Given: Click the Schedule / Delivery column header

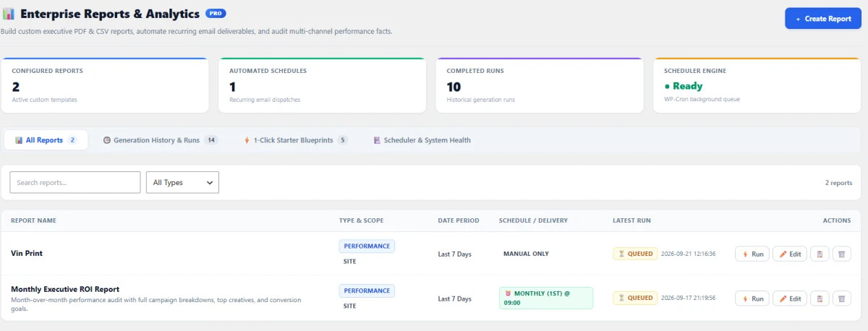Looking at the screenshot, I should point(533,220).
